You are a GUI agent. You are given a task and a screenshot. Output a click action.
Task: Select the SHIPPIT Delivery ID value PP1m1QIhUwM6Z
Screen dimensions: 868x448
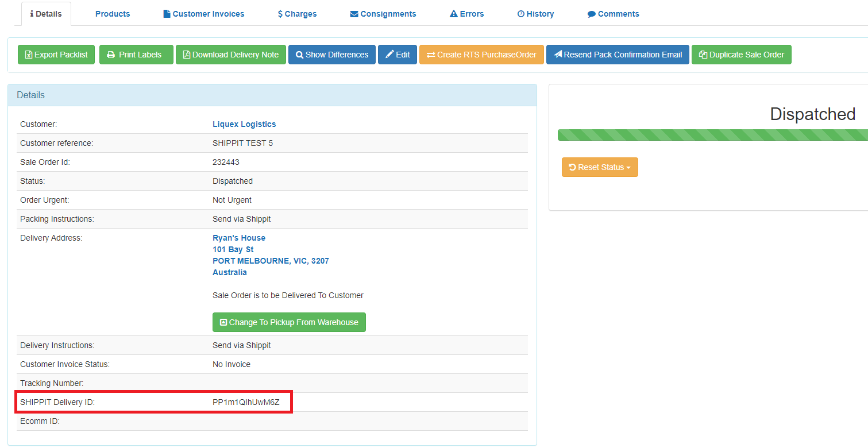point(246,402)
